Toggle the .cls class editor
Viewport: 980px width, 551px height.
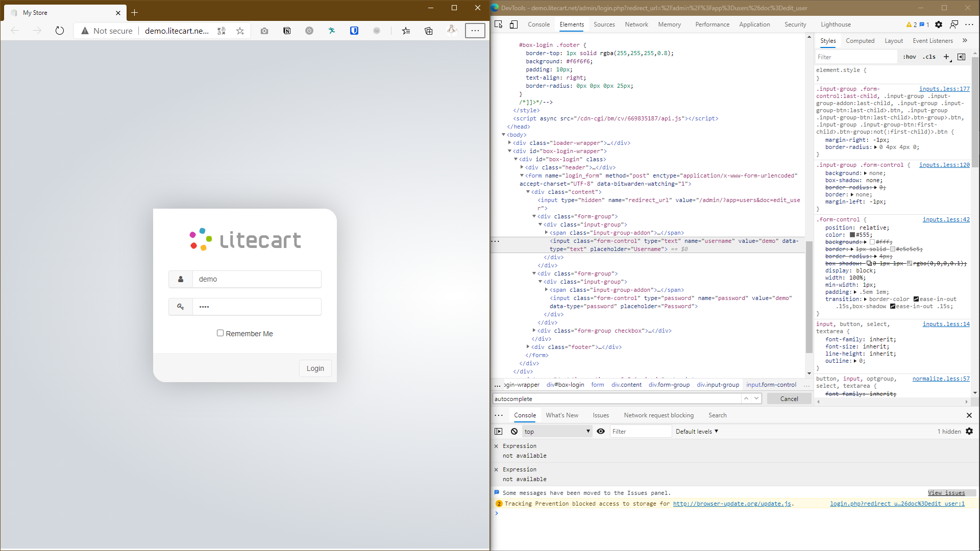[929, 57]
